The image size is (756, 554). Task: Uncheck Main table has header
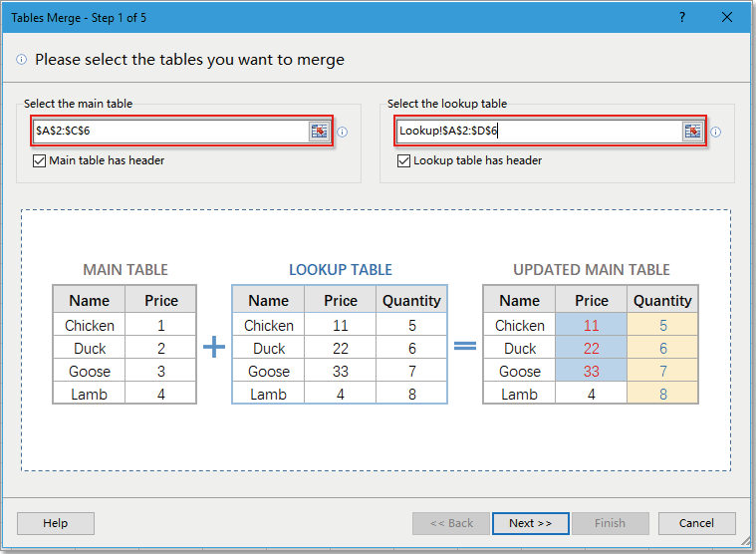point(40,160)
